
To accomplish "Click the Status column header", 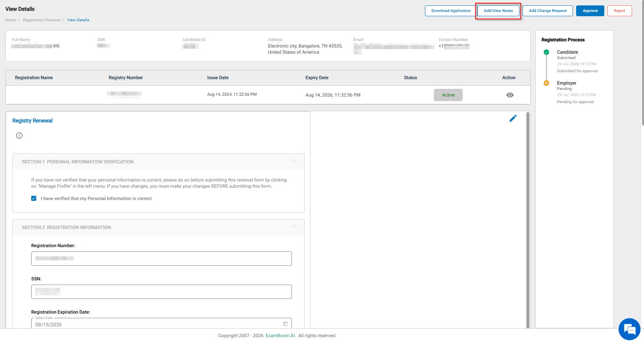I will (410, 78).
